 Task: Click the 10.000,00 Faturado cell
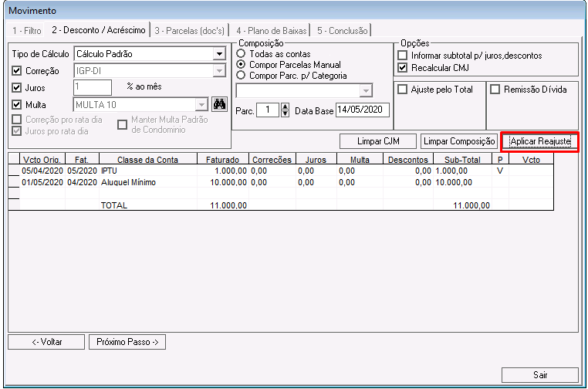(x=222, y=182)
